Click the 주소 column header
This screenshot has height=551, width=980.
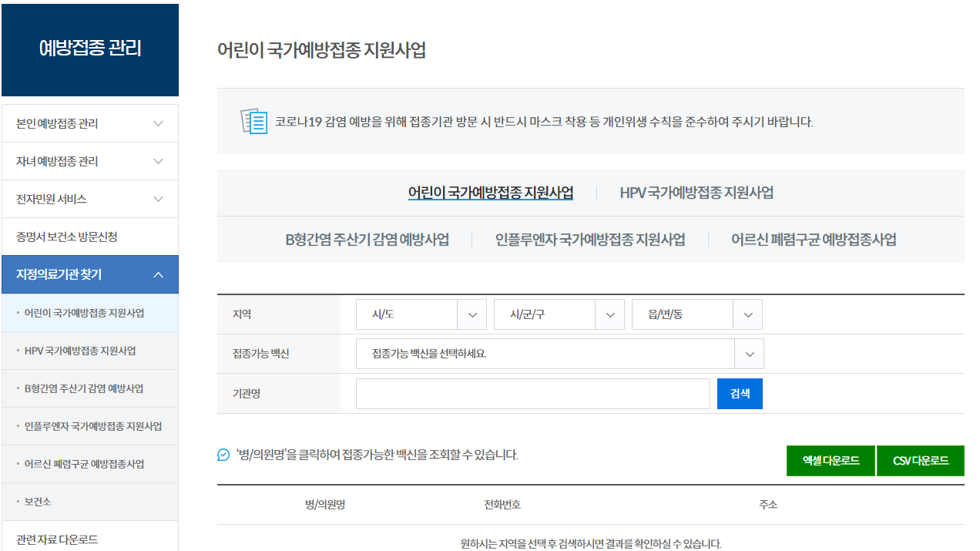pyautogui.click(x=768, y=505)
